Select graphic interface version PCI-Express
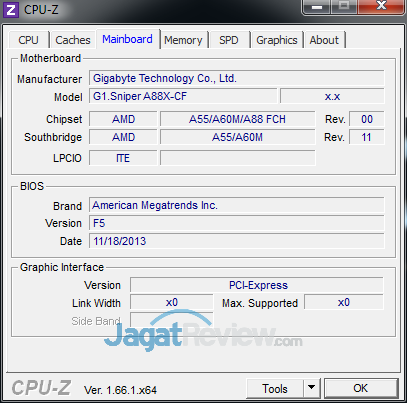 (x=257, y=285)
